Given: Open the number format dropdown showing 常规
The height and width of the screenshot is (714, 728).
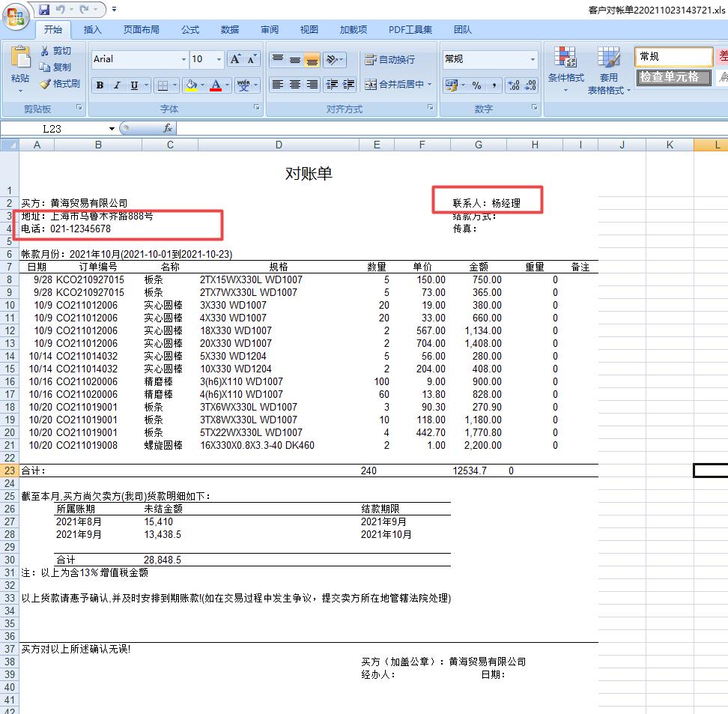Looking at the screenshot, I should (x=533, y=60).
